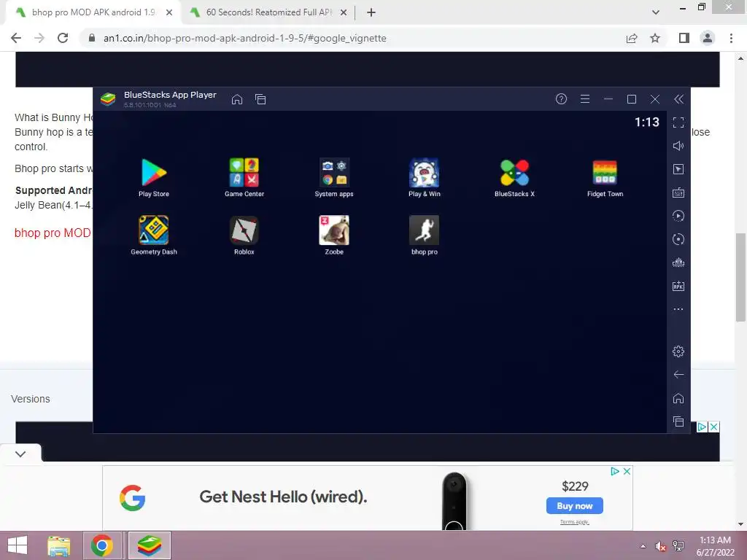Open the Play Store app
Image resolution: width=747 pixels, height=560 pixels.
coord(154,177)
